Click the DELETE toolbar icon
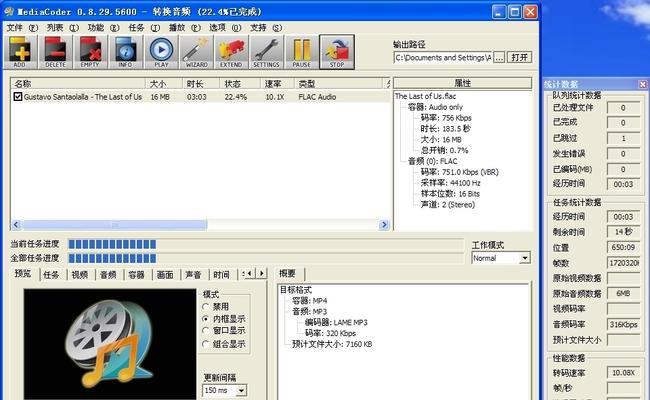 coord(55,52)
